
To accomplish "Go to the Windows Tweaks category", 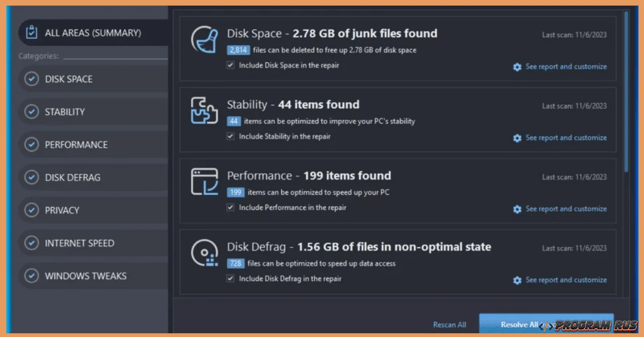I will [85, 276].
